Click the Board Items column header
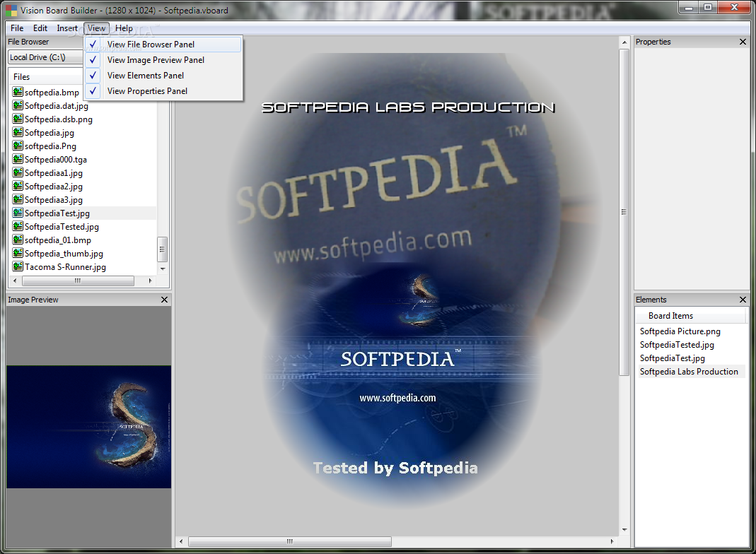The height and width of the screenshot is (554, 756). pyautogui.click(x=690, y=316)
